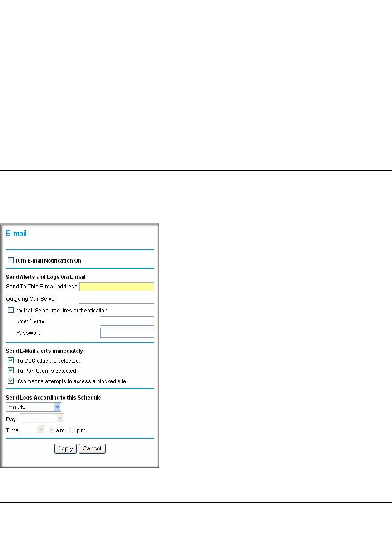Click the Apply button
This screenshot has height=537, width=392.
point(65,449)
